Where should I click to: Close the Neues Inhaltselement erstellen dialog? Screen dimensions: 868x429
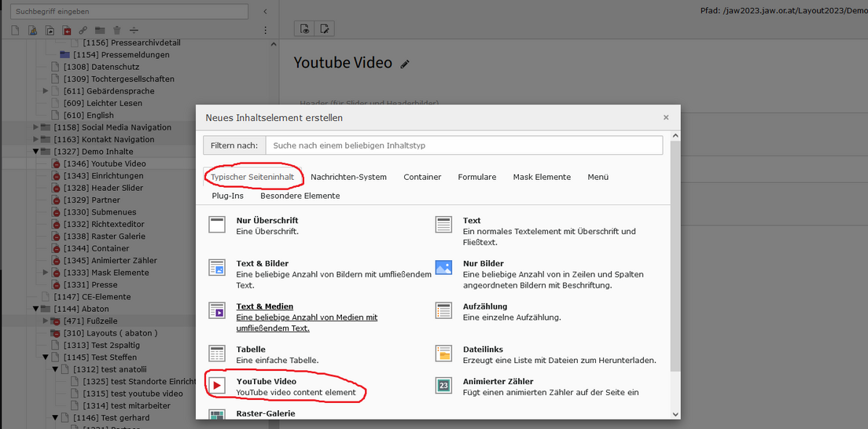click(666, 117)
